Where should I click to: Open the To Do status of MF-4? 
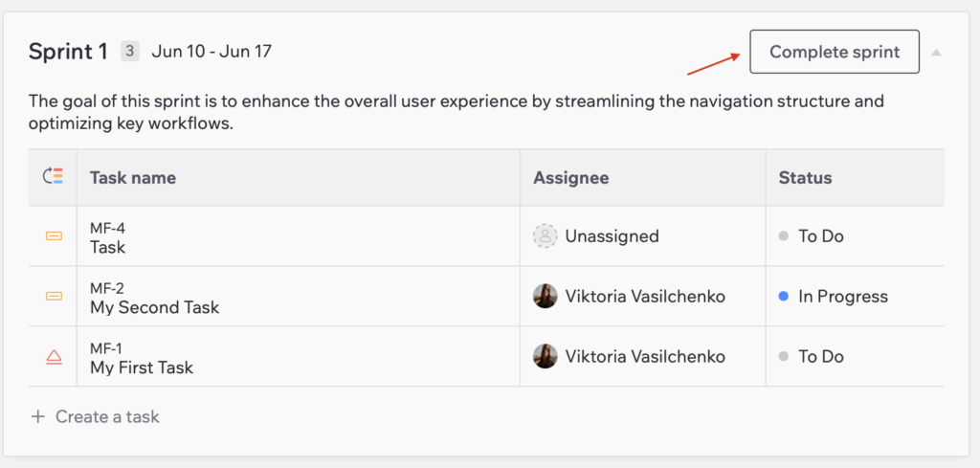point(820,236)
